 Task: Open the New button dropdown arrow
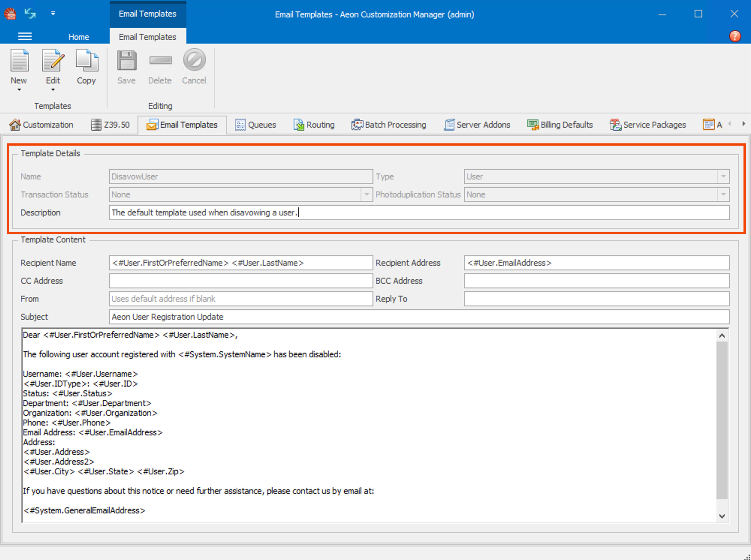[x=19, y=90]
